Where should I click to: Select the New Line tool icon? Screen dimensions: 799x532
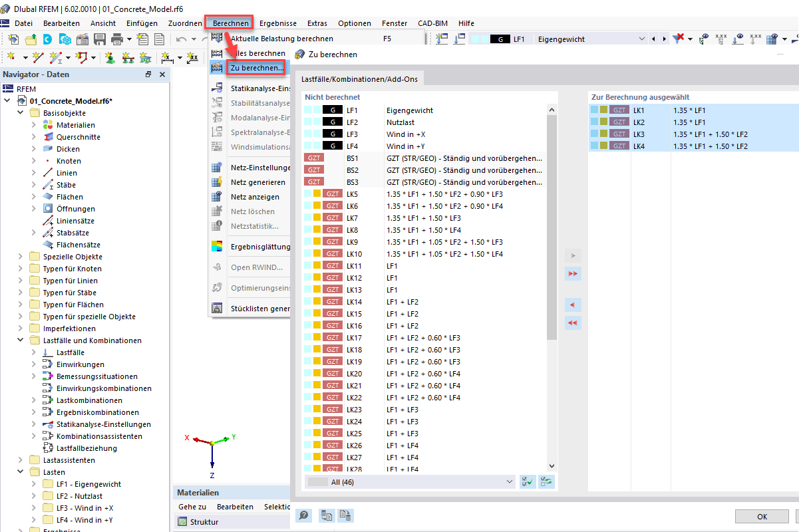point(37,58)
